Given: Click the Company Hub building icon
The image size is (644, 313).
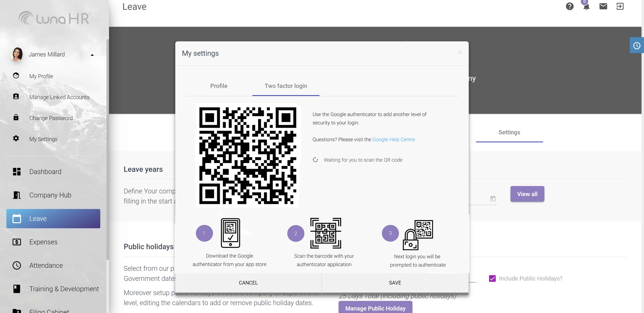Looking at the screenshot, I should coord(17,195).
